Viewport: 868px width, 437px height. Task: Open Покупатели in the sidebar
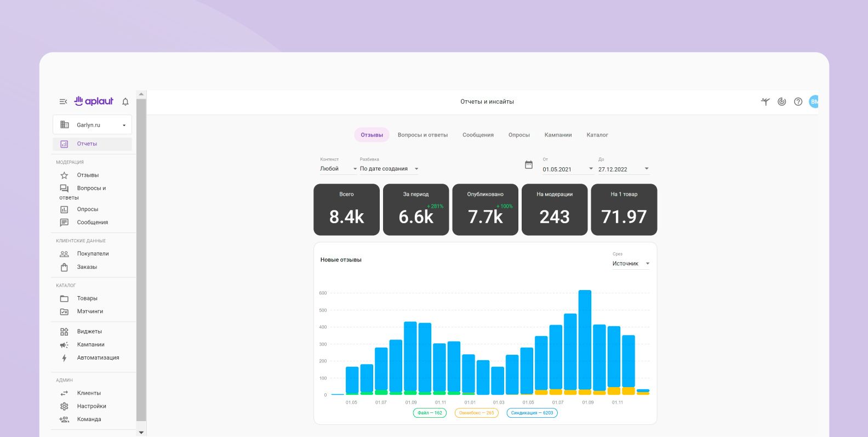pyautogui.click(x=93, y=254)
